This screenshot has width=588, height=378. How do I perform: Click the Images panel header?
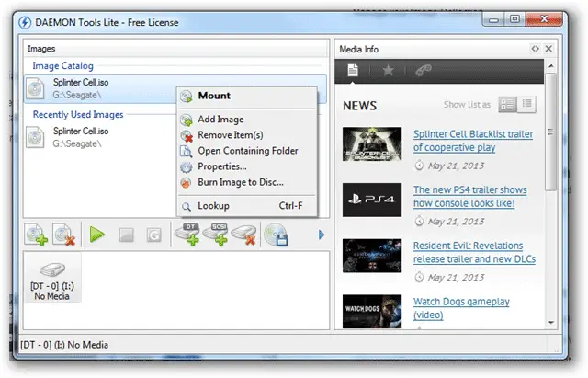[176, 49]
